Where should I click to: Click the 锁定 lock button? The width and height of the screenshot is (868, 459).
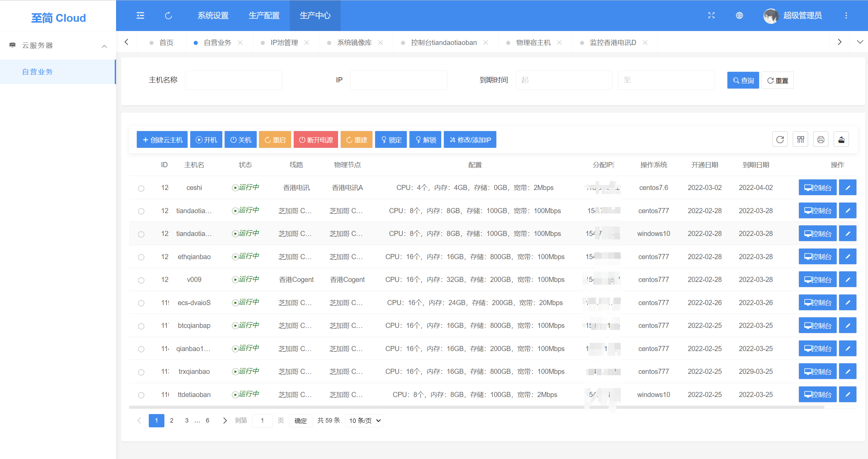tap(391, 140)
